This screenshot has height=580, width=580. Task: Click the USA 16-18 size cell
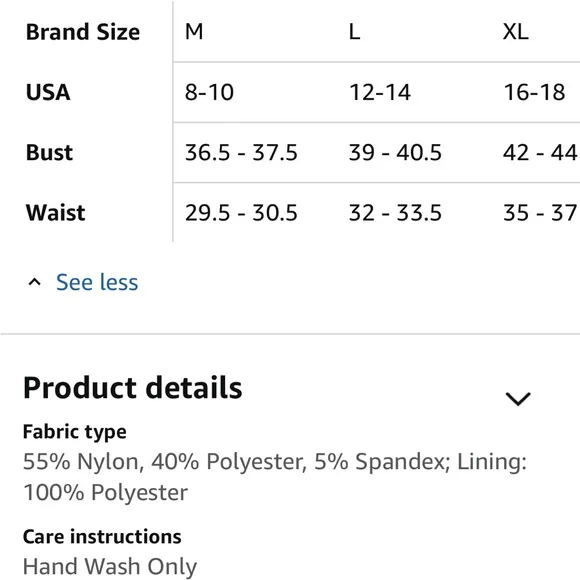pos(535,92)
